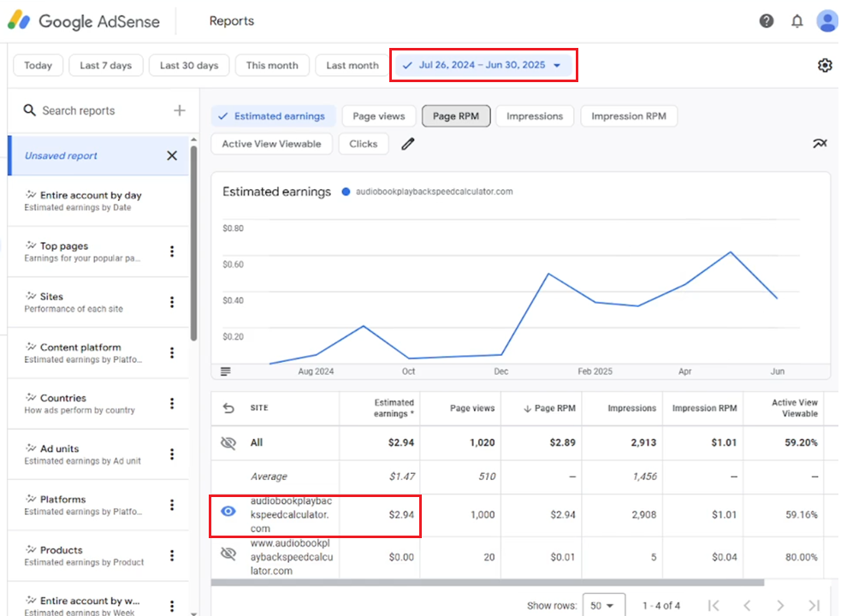
Task: Toggle the Page views metric chip
Action: (379, 116)
